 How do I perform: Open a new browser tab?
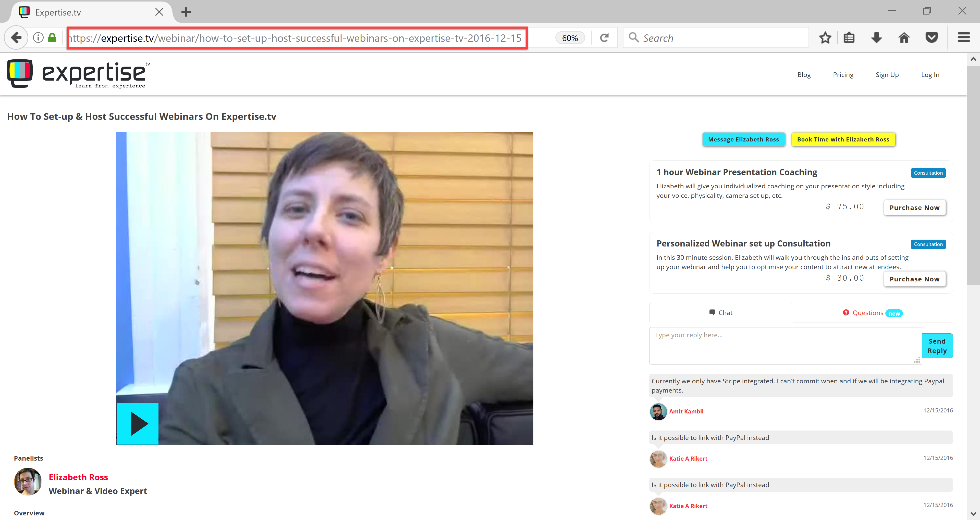coord(186,12)
